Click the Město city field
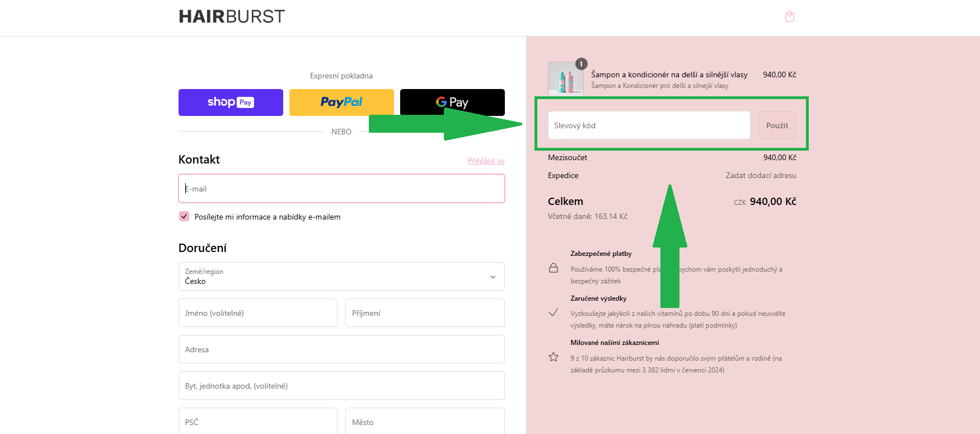The image size is (980, 434). [425, 422]
